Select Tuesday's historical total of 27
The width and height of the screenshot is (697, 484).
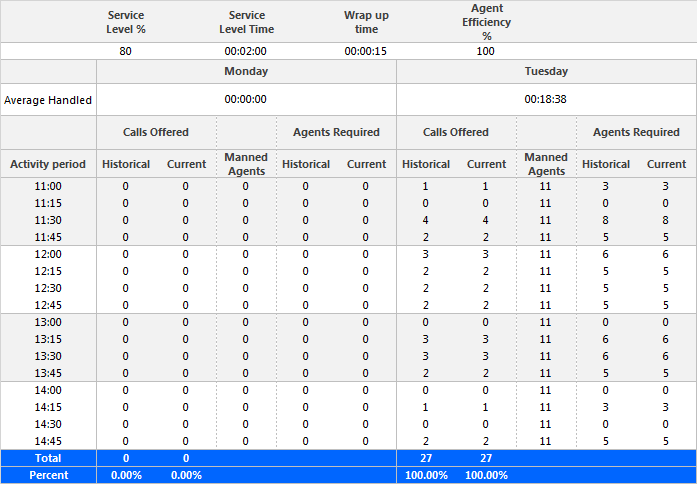(426, 458)
